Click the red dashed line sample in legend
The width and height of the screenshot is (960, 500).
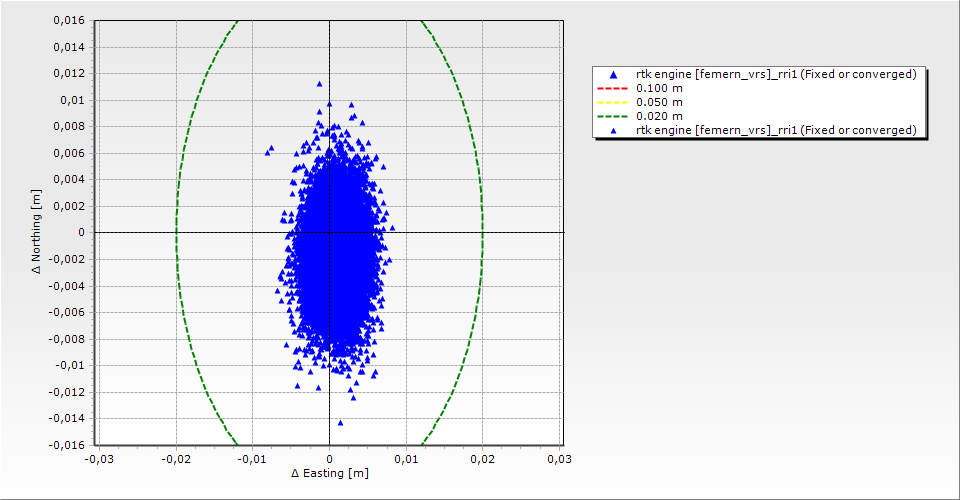(x=613, y=88)
